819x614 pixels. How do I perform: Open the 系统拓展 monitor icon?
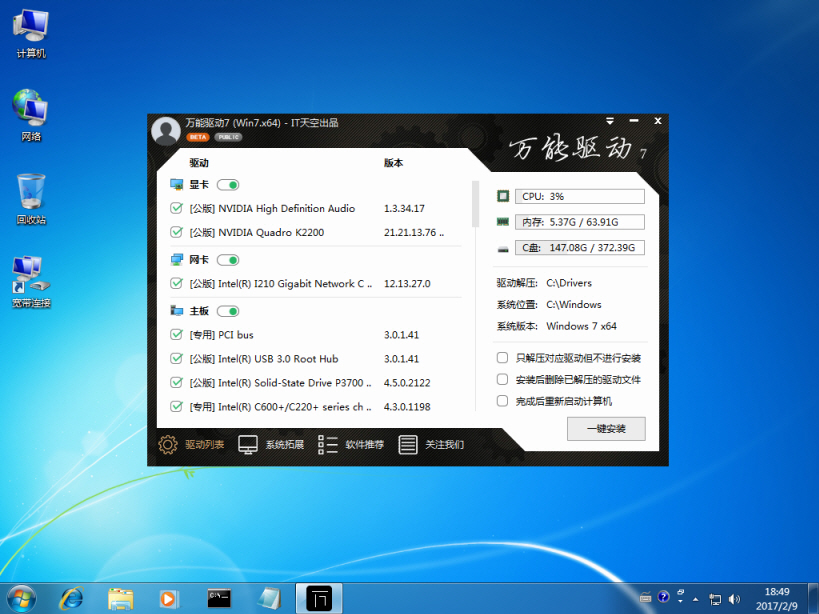246,444
